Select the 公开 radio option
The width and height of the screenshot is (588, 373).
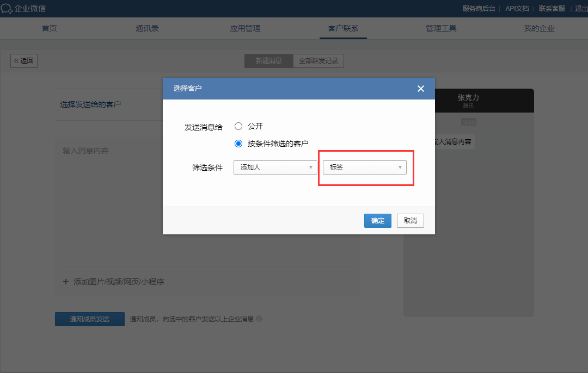(x=238, y=126)
